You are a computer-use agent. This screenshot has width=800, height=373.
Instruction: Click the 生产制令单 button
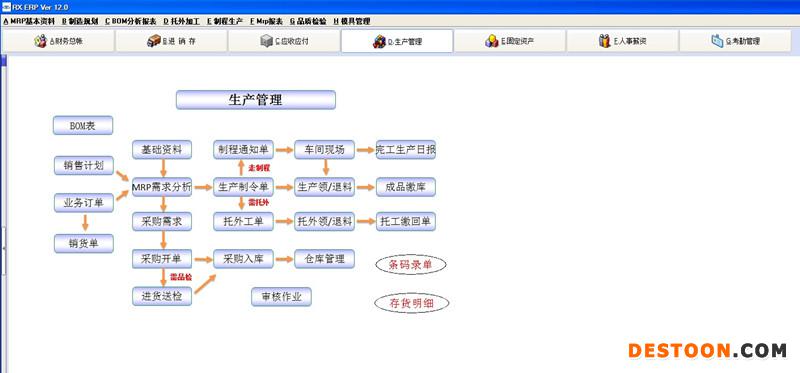(243, 187)
